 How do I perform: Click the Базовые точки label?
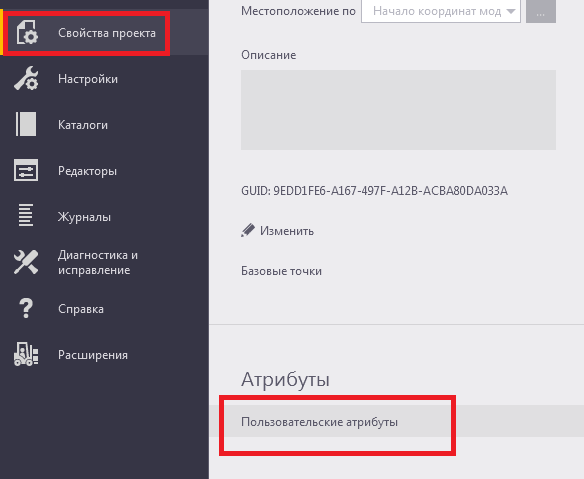(281, 271)
